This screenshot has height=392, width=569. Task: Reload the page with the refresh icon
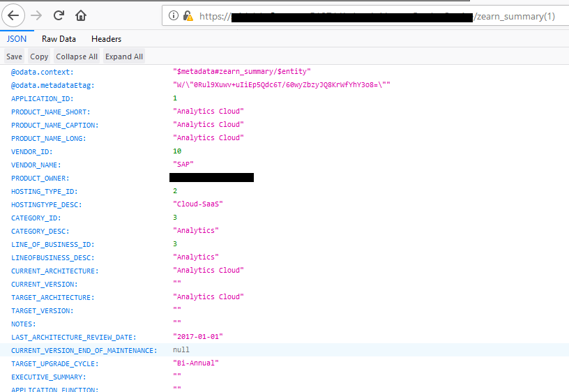[x=59, y=15]
